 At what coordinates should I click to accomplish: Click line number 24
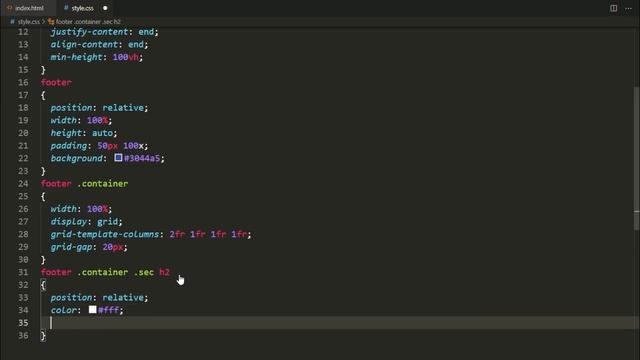23,184
